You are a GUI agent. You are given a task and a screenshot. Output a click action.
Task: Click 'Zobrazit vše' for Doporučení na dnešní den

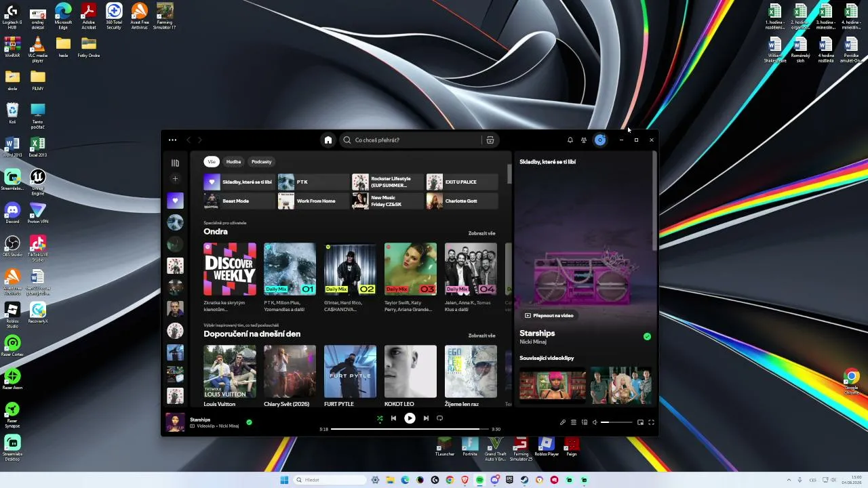481,335
